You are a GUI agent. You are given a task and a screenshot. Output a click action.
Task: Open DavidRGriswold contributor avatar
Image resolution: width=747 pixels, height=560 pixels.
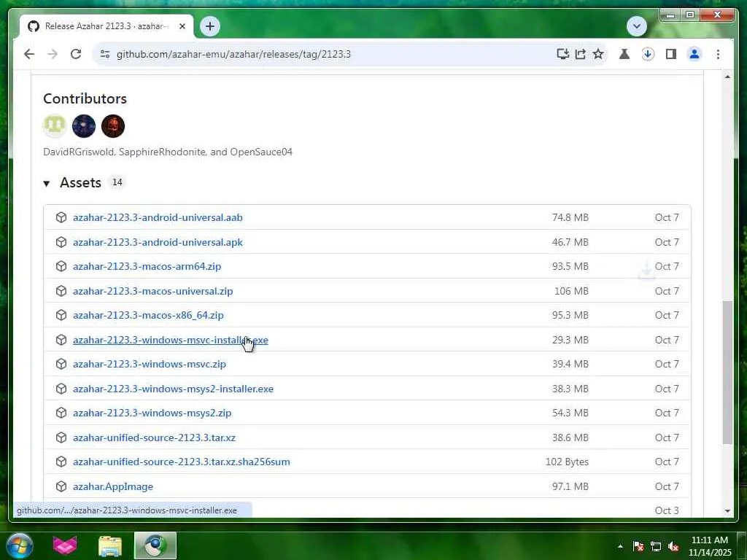(54, 126)
